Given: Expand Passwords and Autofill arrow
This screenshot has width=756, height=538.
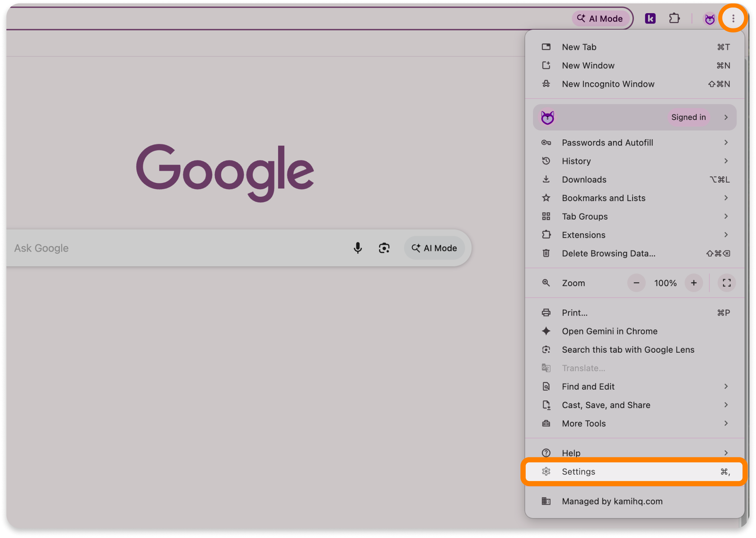Looking at the screenshot, I should tap(726, 142).
